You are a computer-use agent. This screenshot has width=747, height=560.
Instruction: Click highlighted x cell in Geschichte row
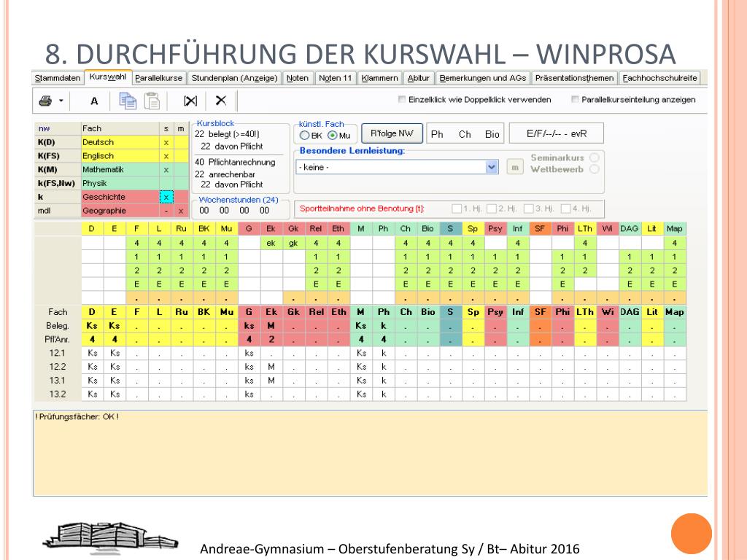click(x=166, y=197)
